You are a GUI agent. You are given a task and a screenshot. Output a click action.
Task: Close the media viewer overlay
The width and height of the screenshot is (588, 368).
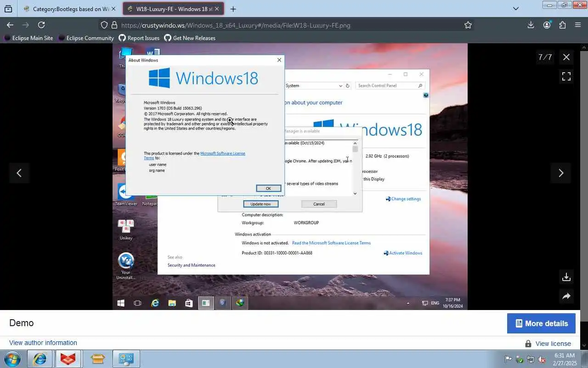point(566,57)
